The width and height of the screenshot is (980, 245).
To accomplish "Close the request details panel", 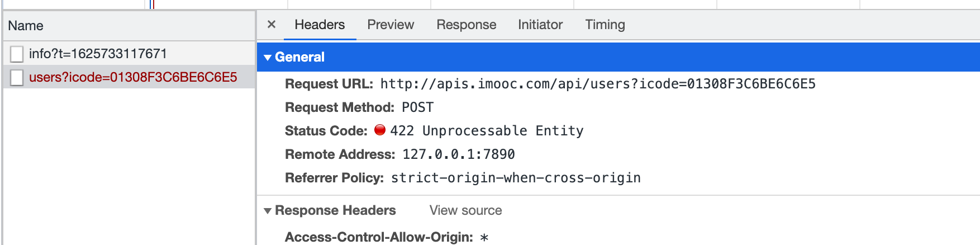I will (x=272, y=25).
